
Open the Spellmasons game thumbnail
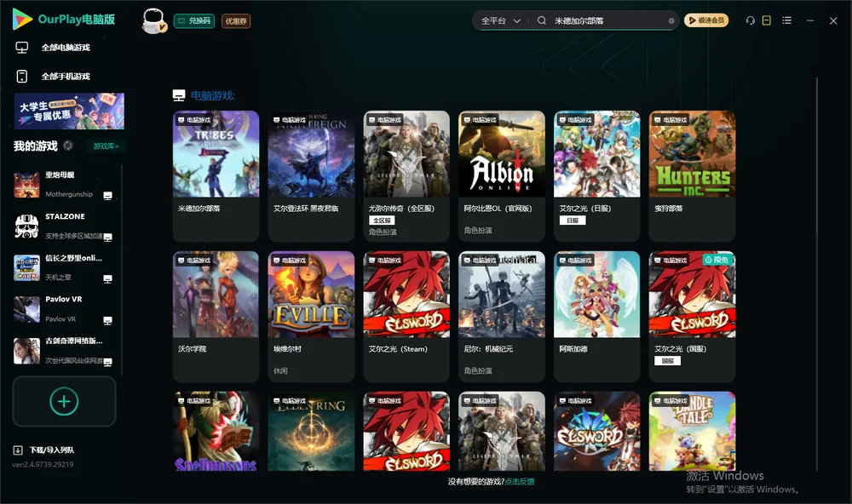point(216,432)
